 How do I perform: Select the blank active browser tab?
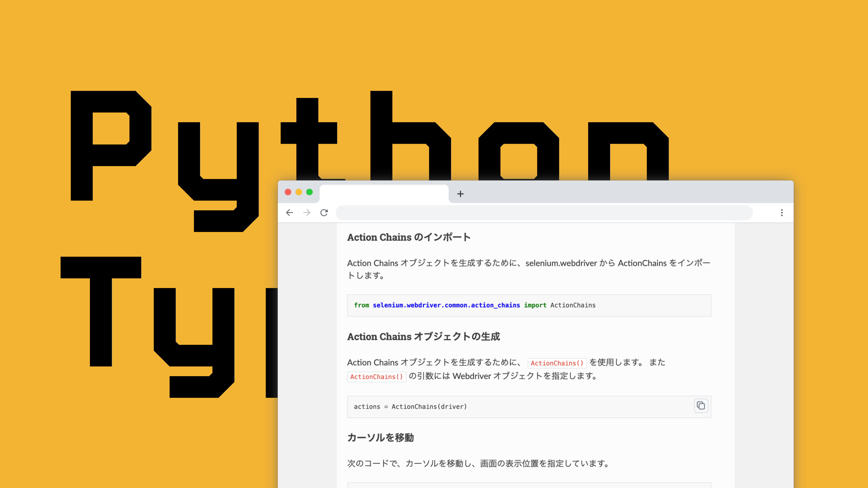tap(384, 194)
